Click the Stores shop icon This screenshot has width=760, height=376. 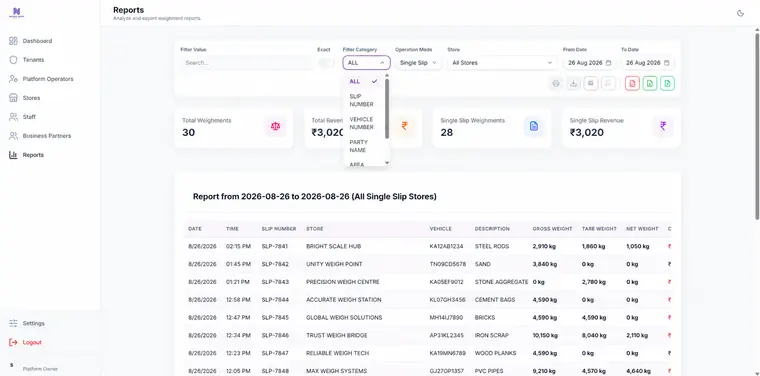(13, 98)
